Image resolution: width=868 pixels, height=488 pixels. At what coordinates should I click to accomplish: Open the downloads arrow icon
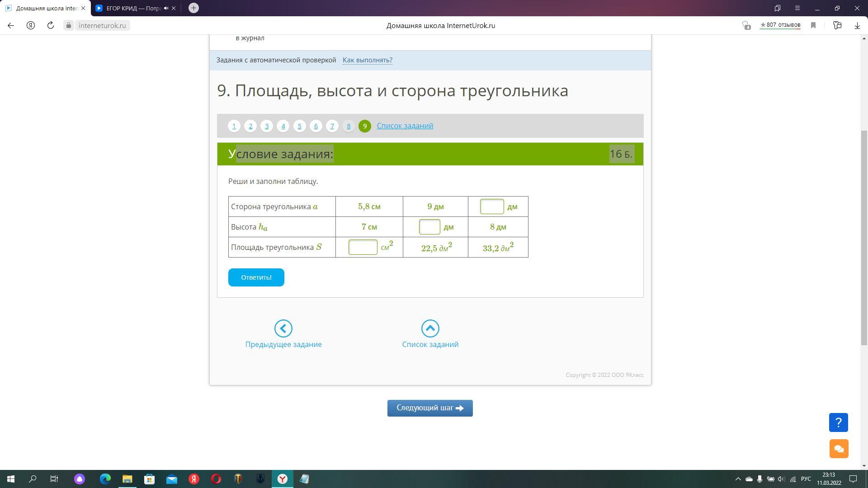(857, 26)
